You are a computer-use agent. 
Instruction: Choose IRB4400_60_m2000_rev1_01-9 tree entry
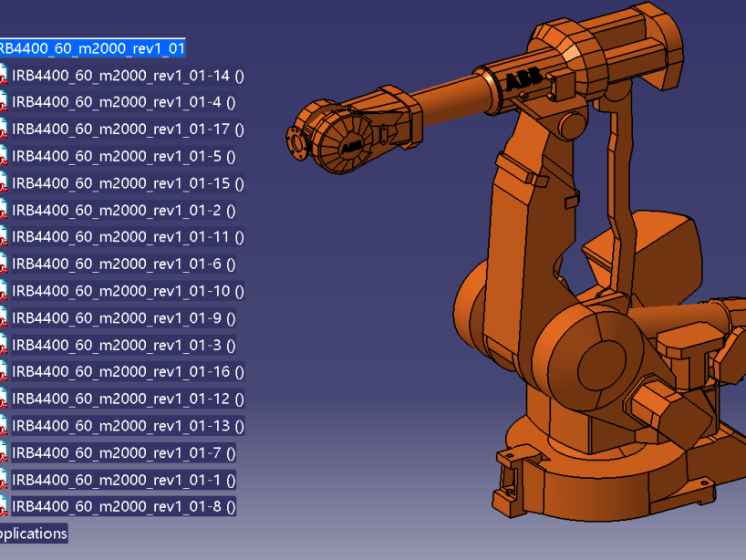123,318
